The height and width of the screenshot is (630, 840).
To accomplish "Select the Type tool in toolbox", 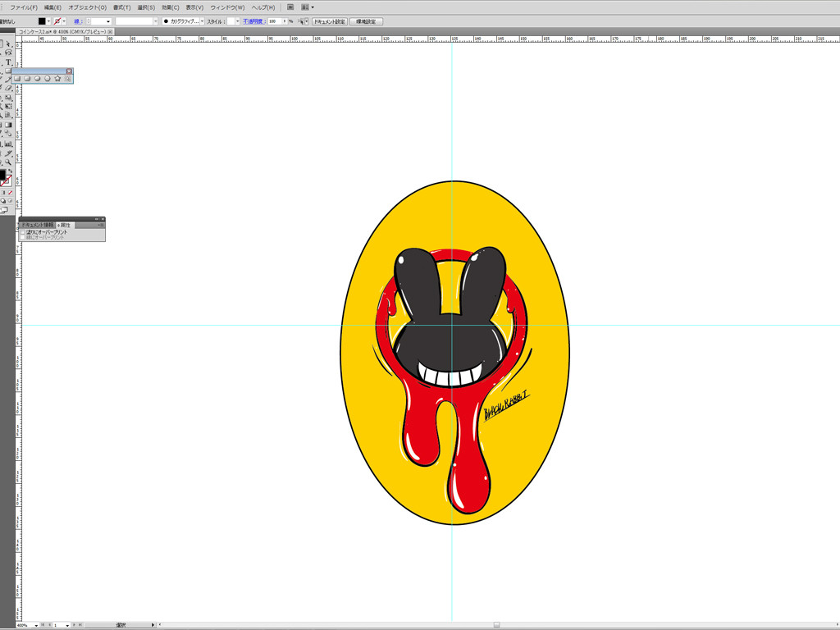I will point(8,62).
